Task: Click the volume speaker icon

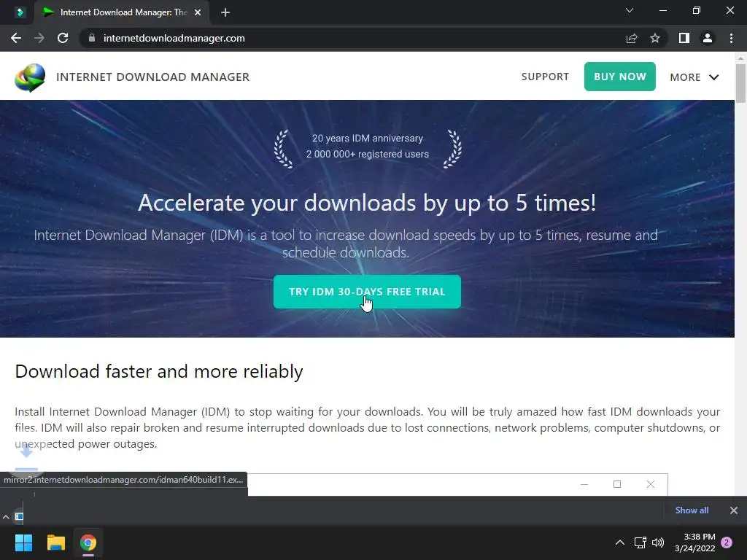Action: coord(658,542)
